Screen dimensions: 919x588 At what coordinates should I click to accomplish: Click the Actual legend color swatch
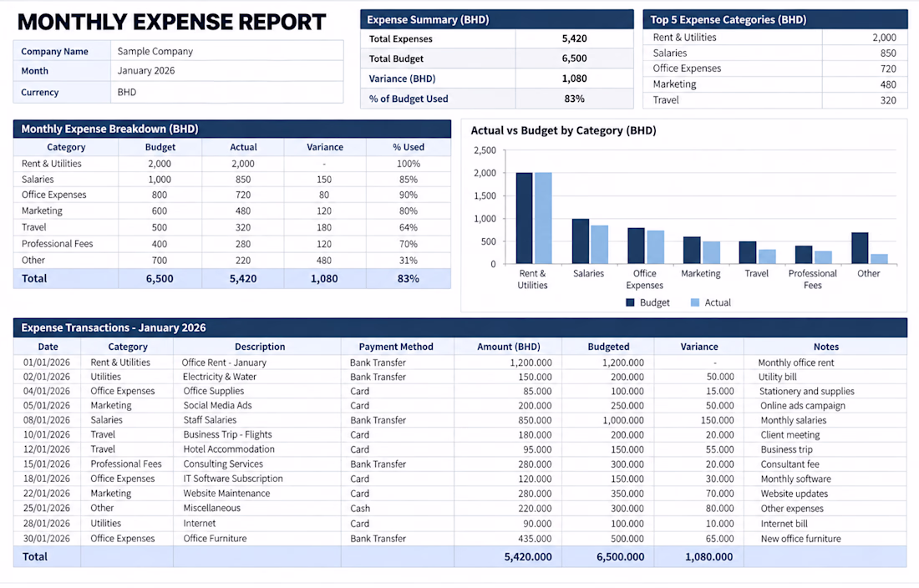tap(694, 303)
